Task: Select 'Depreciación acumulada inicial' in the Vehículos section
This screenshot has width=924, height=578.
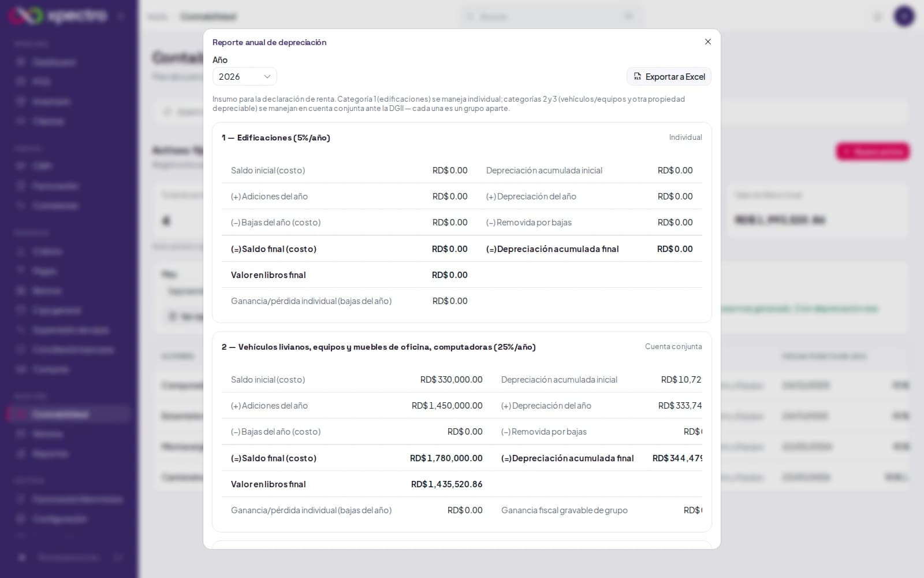Action: coord(559,380)
